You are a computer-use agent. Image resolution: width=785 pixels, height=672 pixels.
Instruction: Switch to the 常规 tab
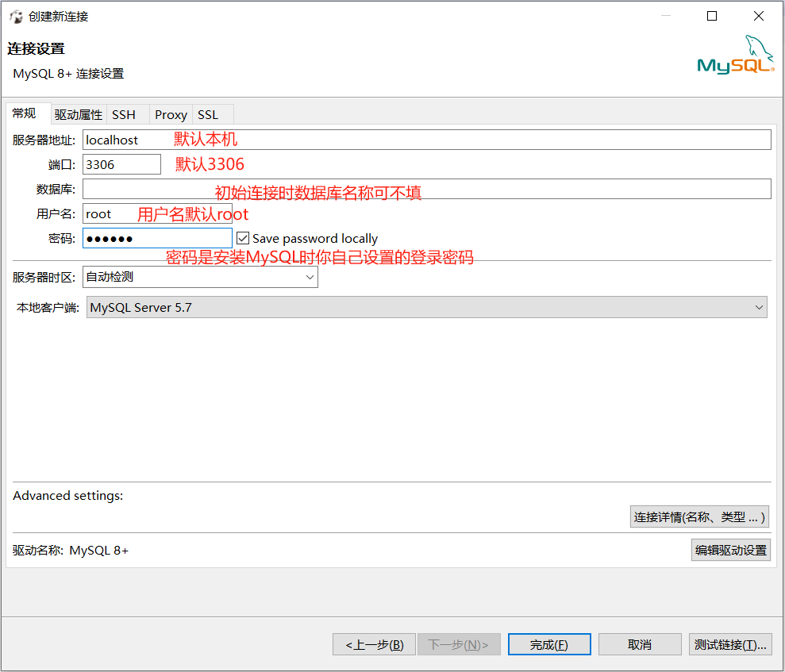[28, 113]
